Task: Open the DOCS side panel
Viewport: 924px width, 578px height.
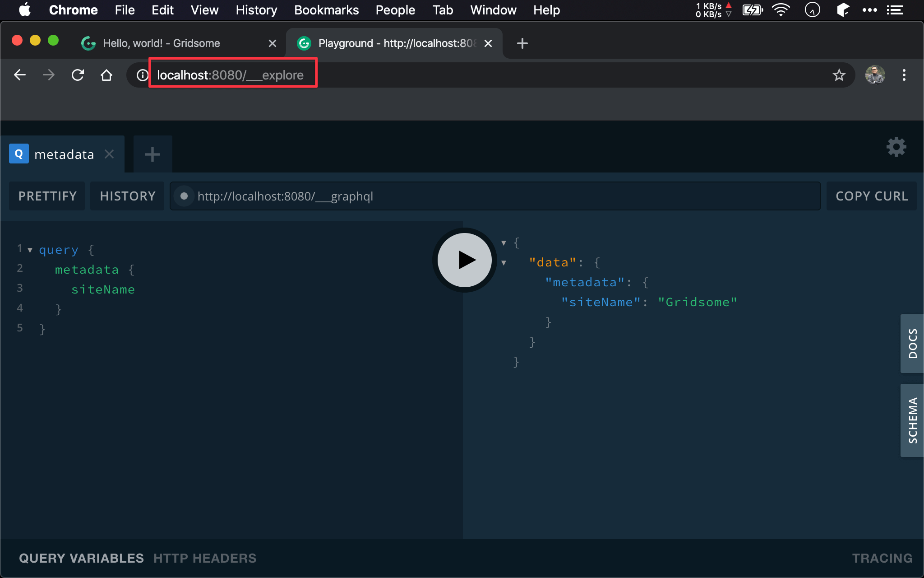Action: click(x=912, y=344)
